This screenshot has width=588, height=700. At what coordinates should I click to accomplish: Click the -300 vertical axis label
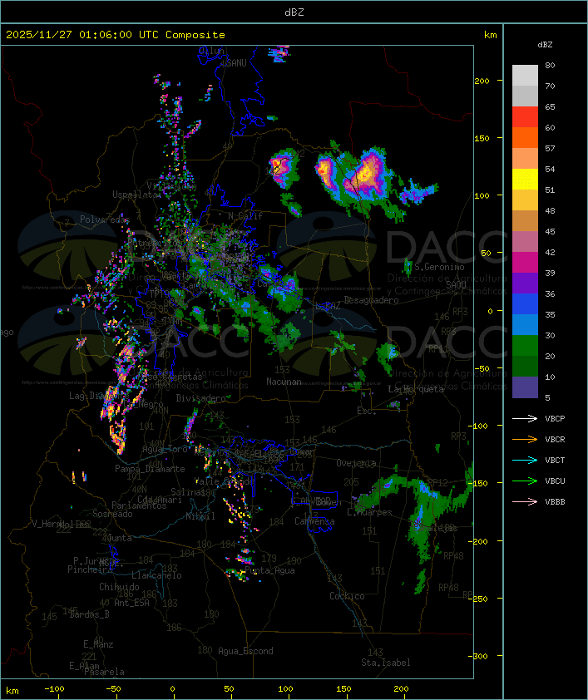pyautogui.click(x=478, y=656)
